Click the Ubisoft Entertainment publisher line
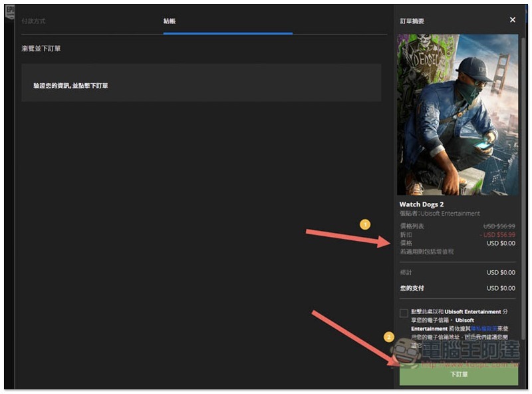The image size is (532, 394). pos(440,214)
